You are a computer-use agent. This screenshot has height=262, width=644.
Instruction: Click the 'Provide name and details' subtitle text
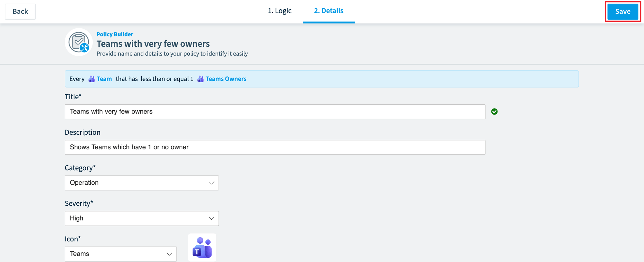coord(172,53)
